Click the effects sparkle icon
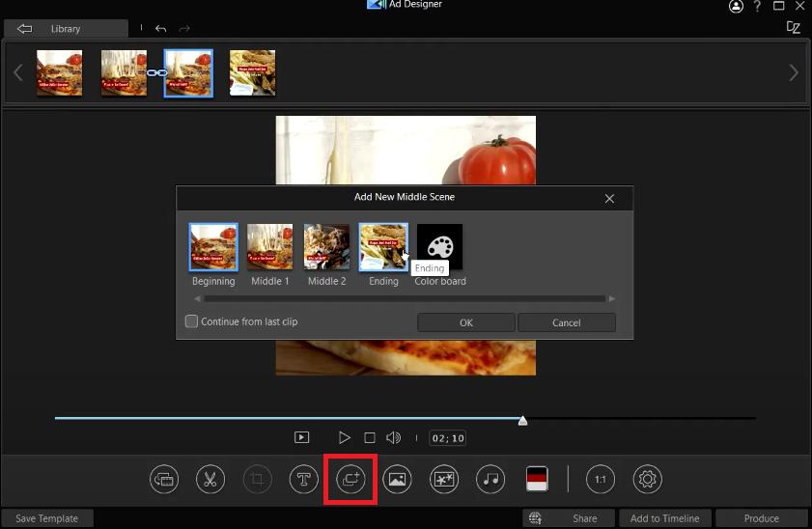Viewport: 812px width, 529px height. pyautogui.click(x=444, y=480)
